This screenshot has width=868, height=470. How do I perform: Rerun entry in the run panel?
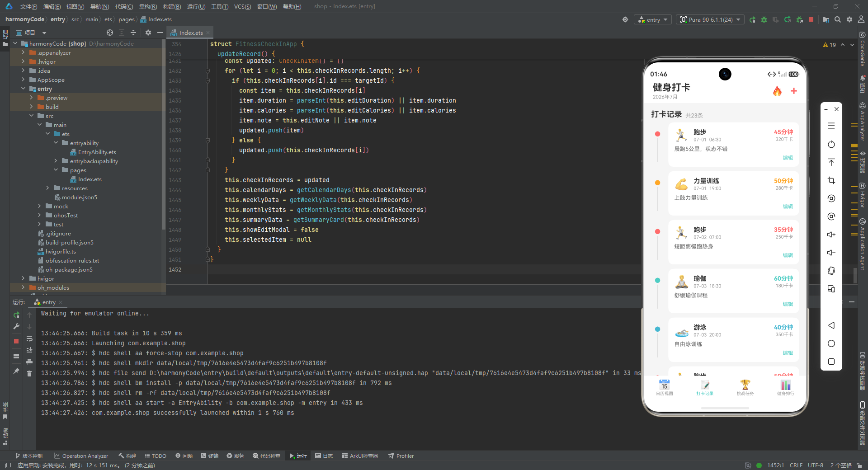coord(16,315)
